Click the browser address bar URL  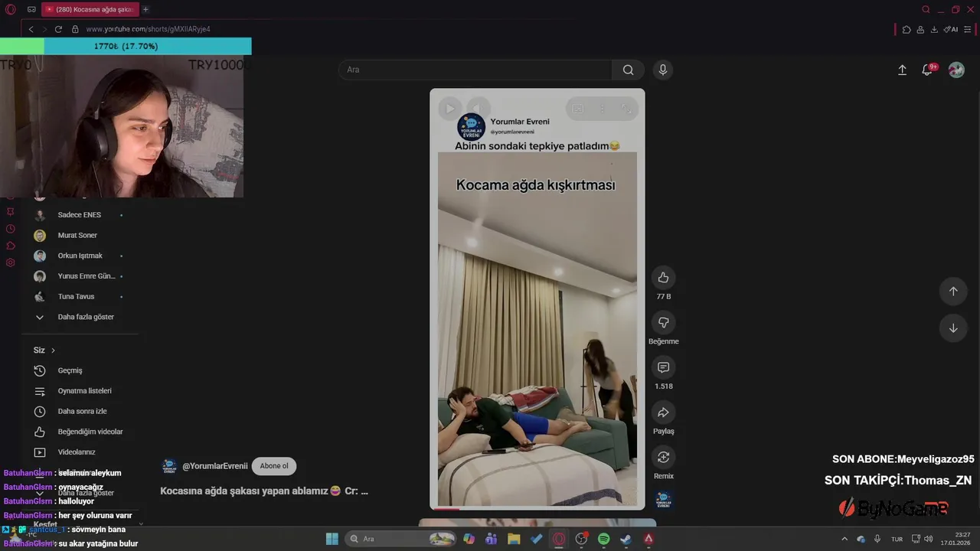(148, 29)
